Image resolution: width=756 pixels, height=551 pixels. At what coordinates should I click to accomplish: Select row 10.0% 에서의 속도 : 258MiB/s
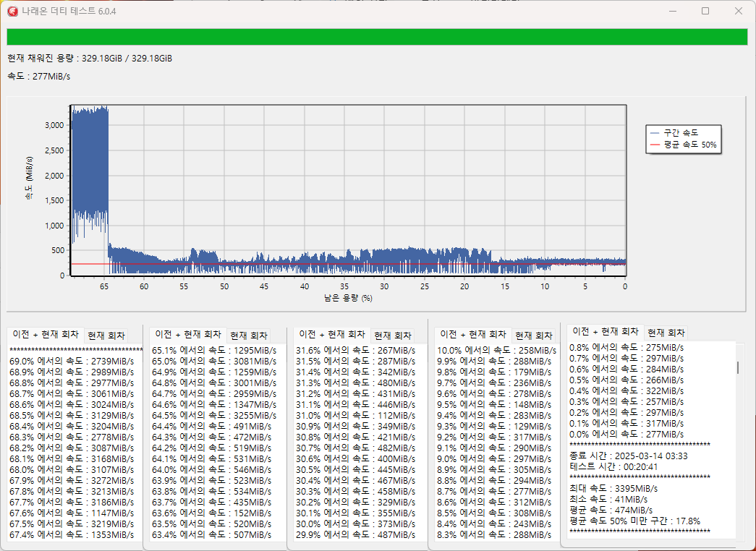(496, 351)
